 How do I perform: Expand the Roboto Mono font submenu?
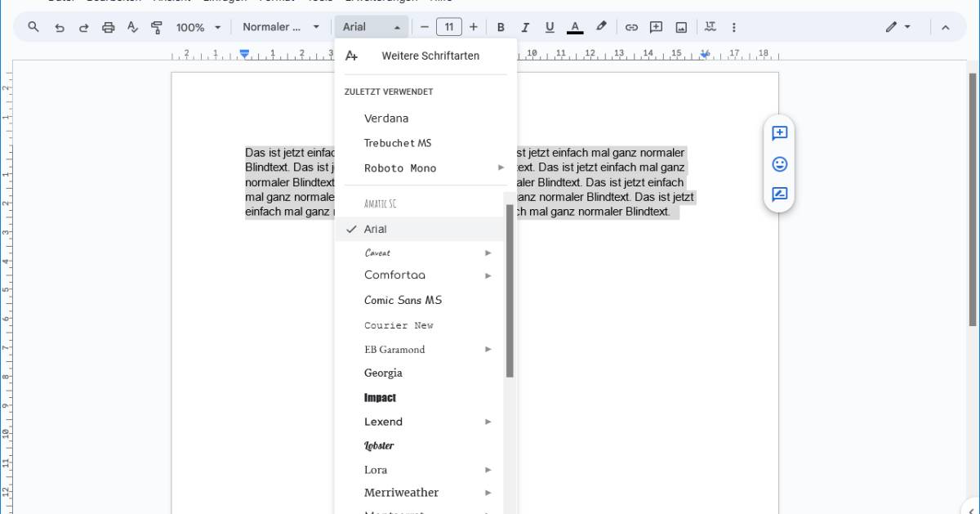pyautogui.click(x=488, y=168)
